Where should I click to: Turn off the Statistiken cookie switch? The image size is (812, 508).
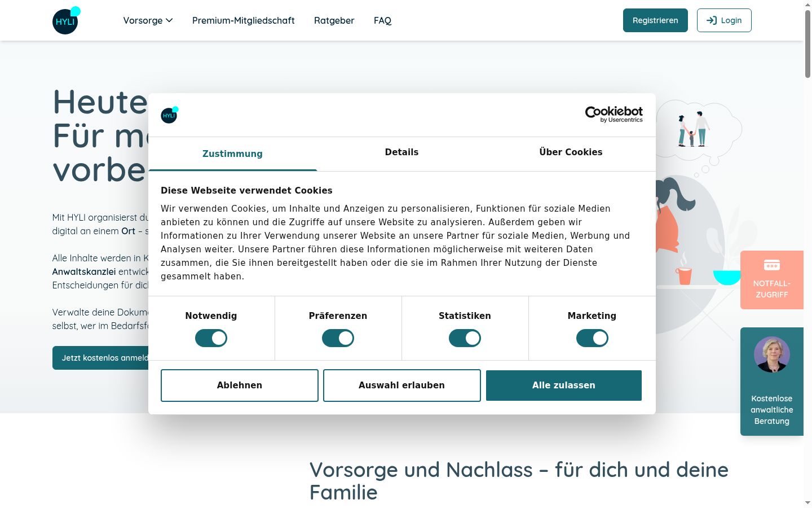[x=465, y=338]
